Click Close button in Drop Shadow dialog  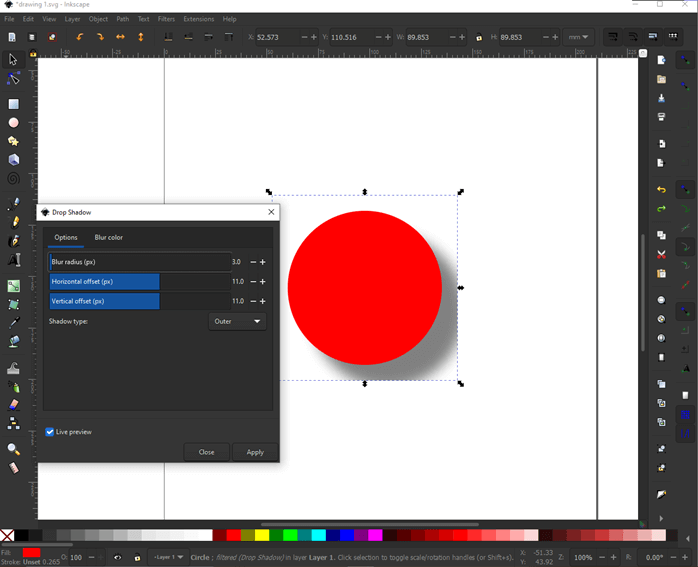click(x=207, y=452)
